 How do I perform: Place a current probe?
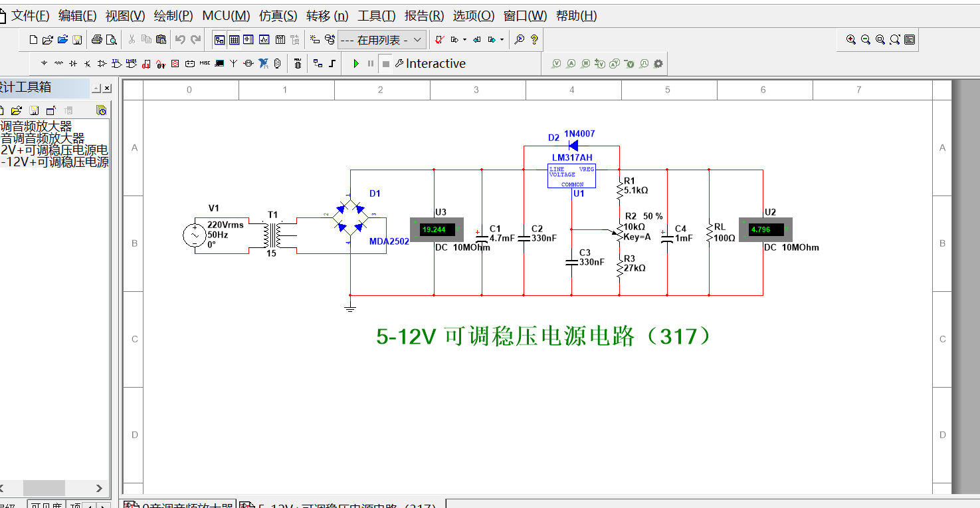[x=571, y=64]
